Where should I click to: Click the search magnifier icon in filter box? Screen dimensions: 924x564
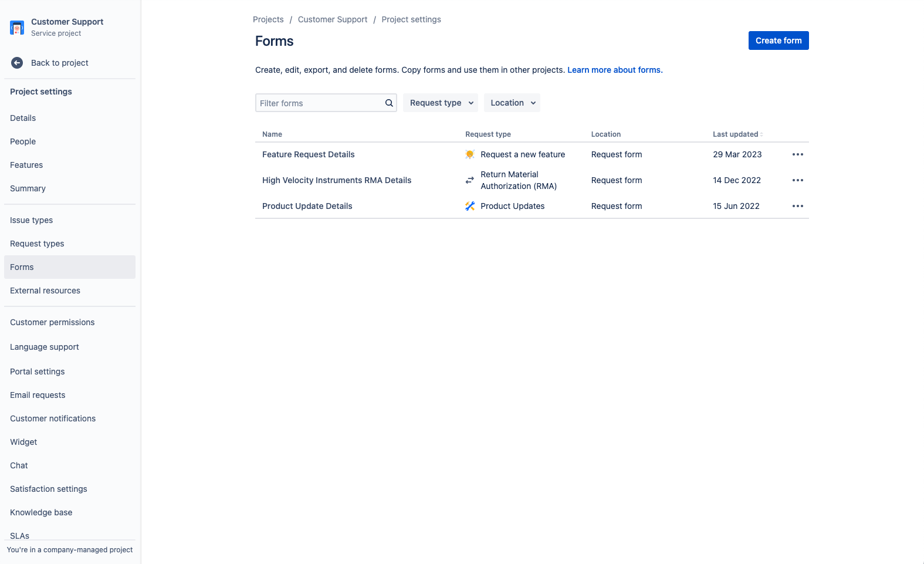pos(389,103)
